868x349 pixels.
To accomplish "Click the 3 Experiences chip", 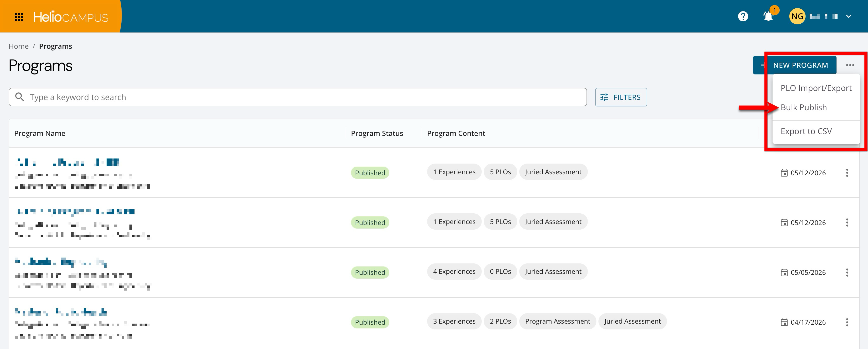I will tap(454, 321).
